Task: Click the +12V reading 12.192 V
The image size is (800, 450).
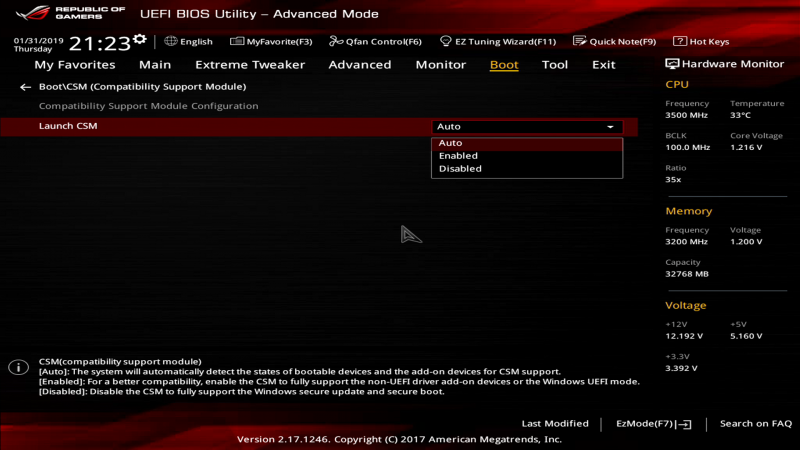Action: pyautogui.click(x=684, y=336)
